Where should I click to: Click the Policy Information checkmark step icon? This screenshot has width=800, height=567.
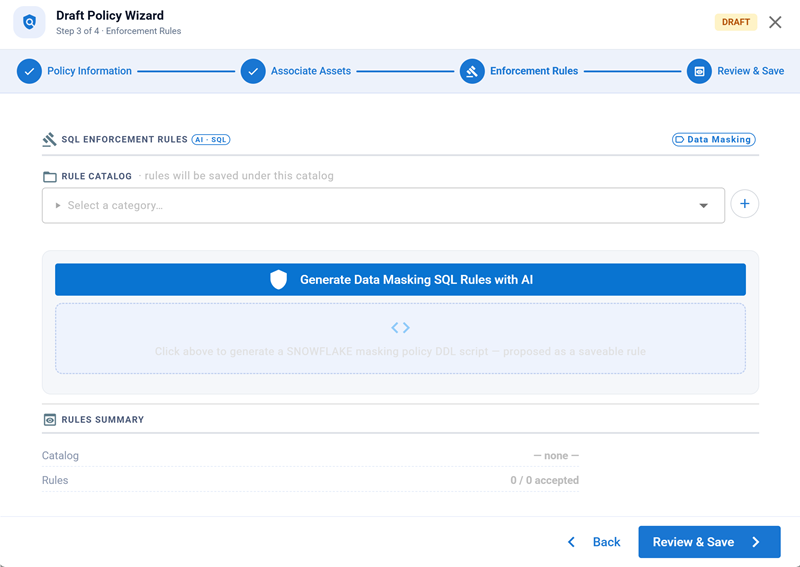point(29,71)
